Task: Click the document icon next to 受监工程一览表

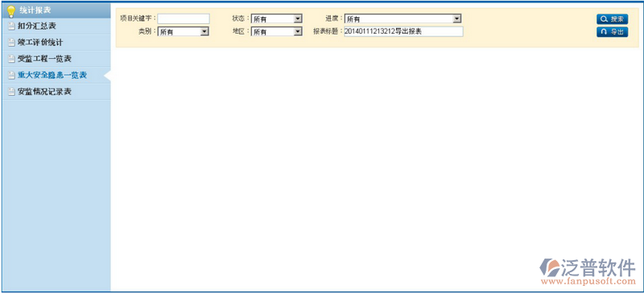Action: click(x=11, y=60)
